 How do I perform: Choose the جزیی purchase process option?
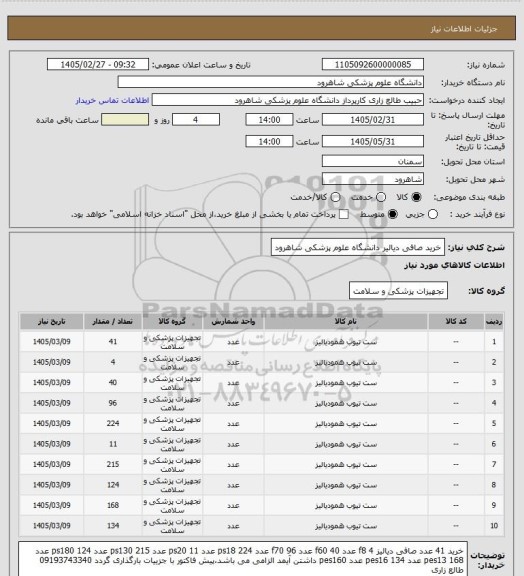coord(433,214)
